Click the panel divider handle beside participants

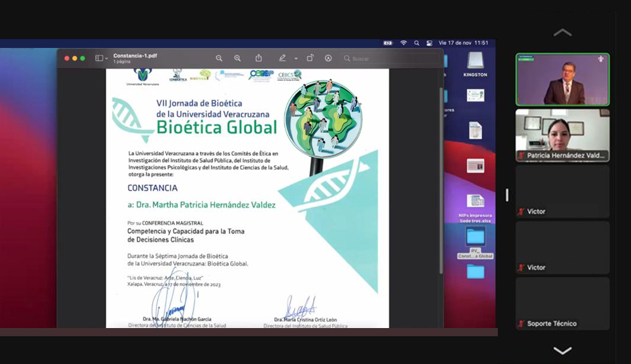[507, 195]
